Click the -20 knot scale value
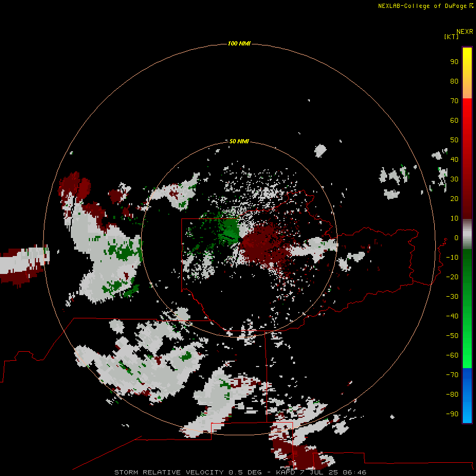Image resolution: width=476 pixels, height=476 pixels. click(x=452, y=277)
